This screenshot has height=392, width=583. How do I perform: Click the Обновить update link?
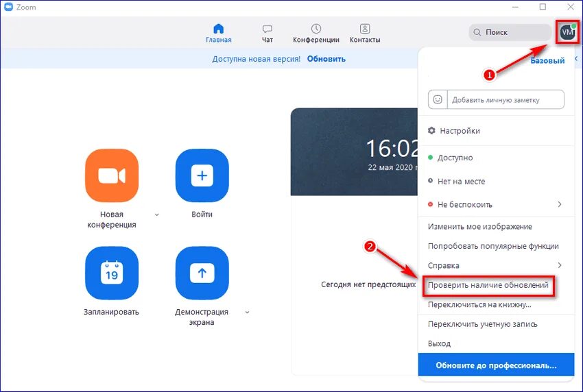coord(326,59)
